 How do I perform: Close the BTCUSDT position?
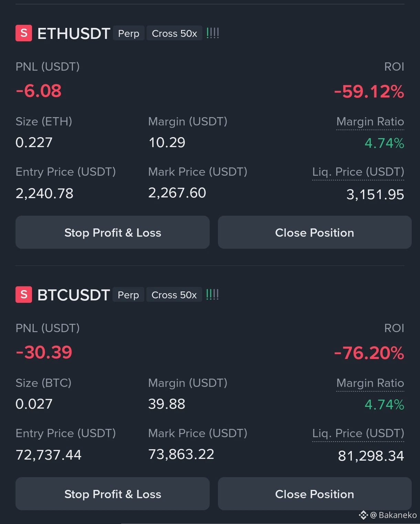(315, 494)
